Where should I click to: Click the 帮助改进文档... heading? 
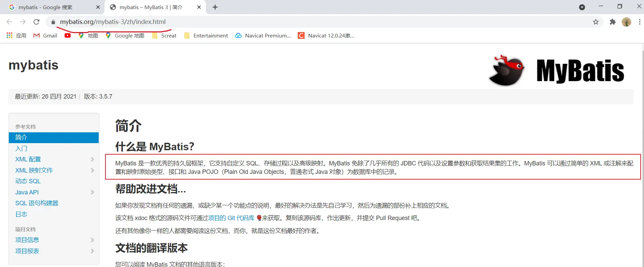click(x=151, y=189)
